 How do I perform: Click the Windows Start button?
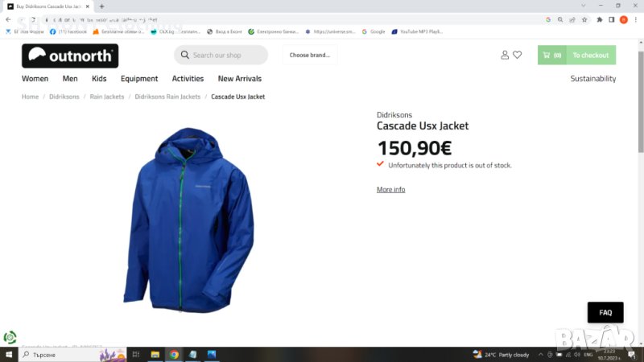click(x=9, y=354)
